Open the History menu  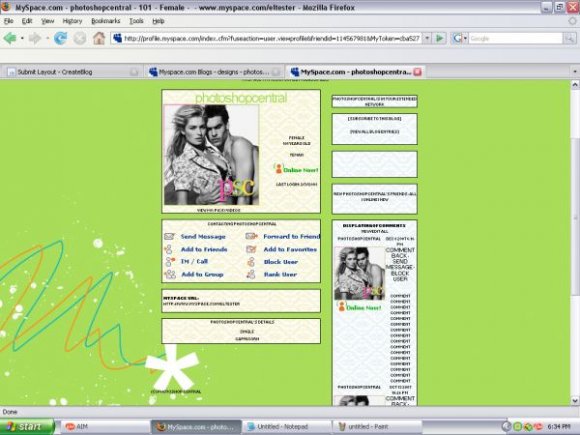[x=72, y=21]
